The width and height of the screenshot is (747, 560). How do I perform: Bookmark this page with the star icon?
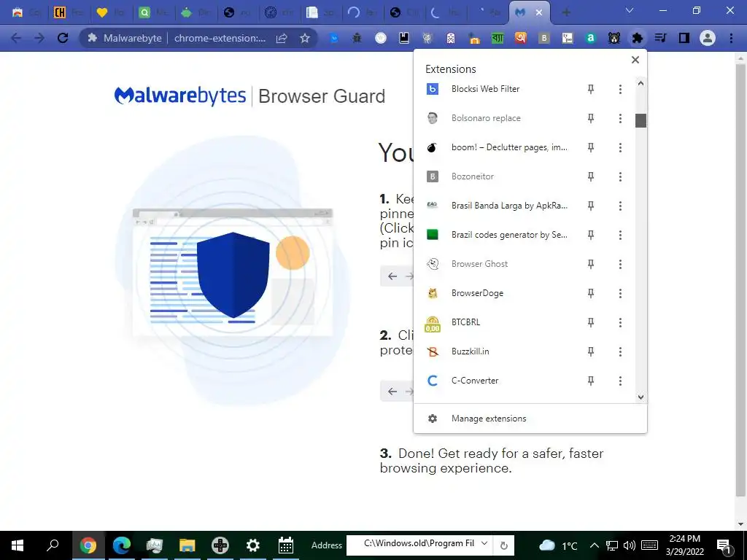click(x=305, y=38)
